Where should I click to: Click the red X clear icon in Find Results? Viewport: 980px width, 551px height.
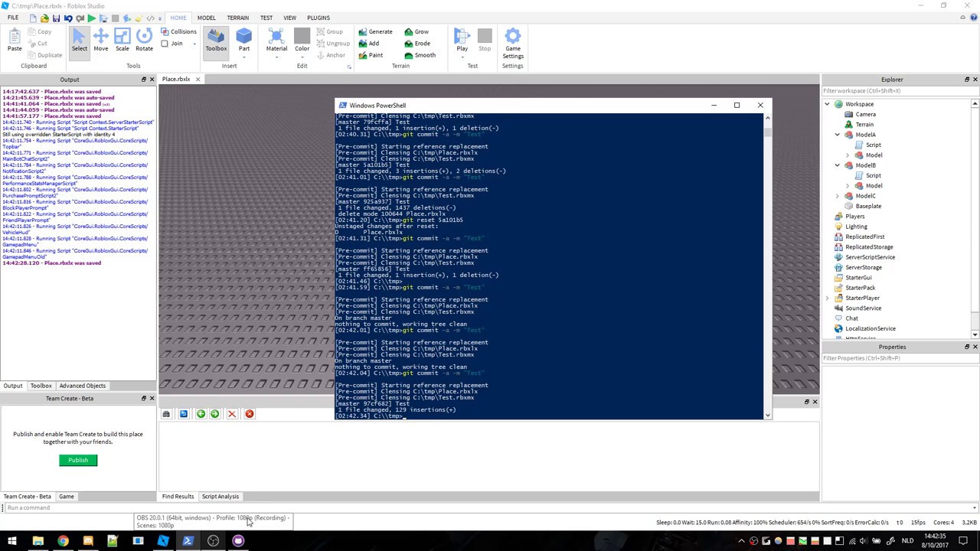coord(232,414)
